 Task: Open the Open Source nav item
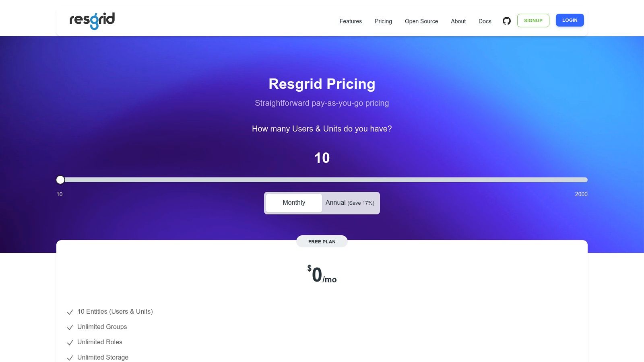pos(421,21)
